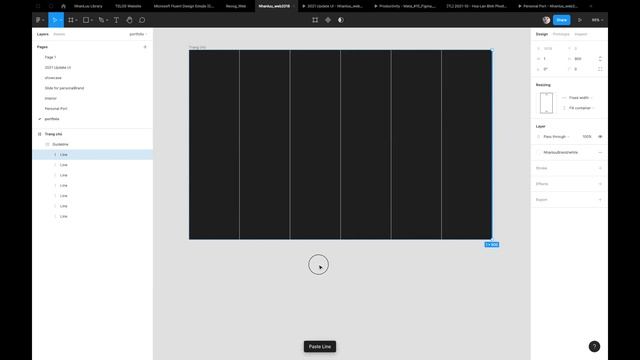Viewport: 640px width, 360px height.
Task: Click the Create component icon
Action: click(x=328, y=20)
